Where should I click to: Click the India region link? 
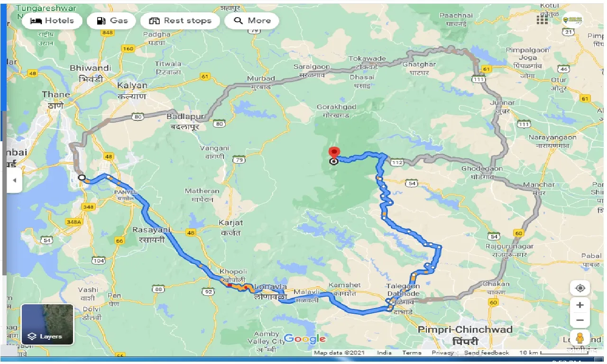(385, 353)
